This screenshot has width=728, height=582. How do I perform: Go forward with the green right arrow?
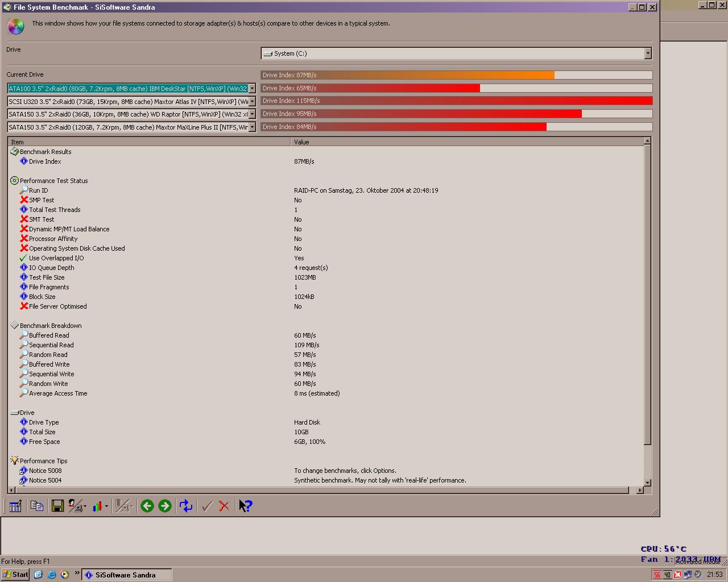pos(165,506)
